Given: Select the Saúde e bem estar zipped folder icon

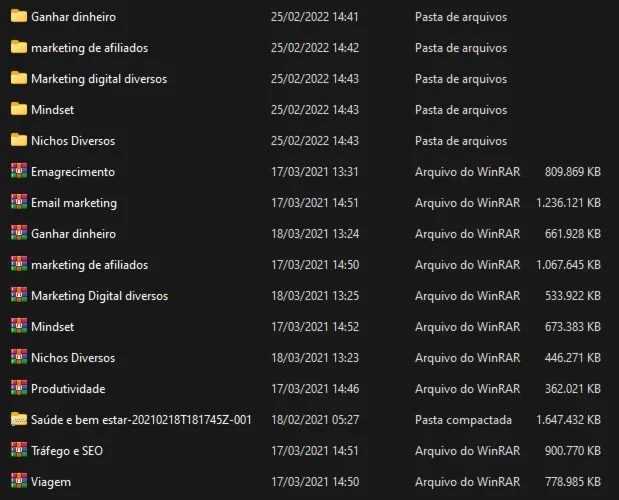Looking at the screenshot, I should click(19, 419).
